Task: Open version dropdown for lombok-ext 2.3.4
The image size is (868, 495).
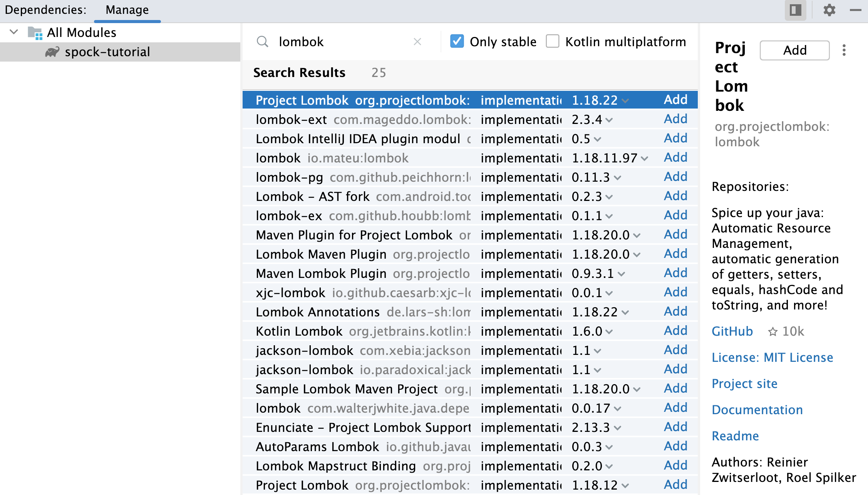Action: pos(609,120)
